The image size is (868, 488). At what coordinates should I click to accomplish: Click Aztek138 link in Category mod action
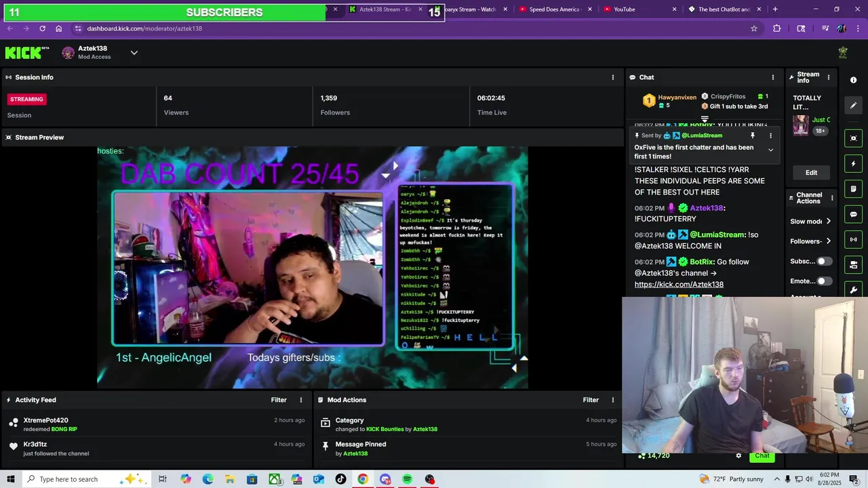pyautogui.click(x=425, y=429)
